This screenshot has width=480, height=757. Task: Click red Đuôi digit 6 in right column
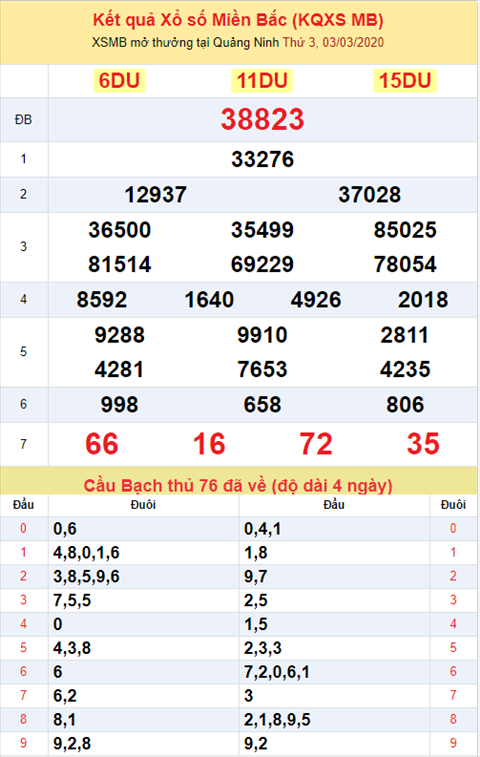(453, 672)
